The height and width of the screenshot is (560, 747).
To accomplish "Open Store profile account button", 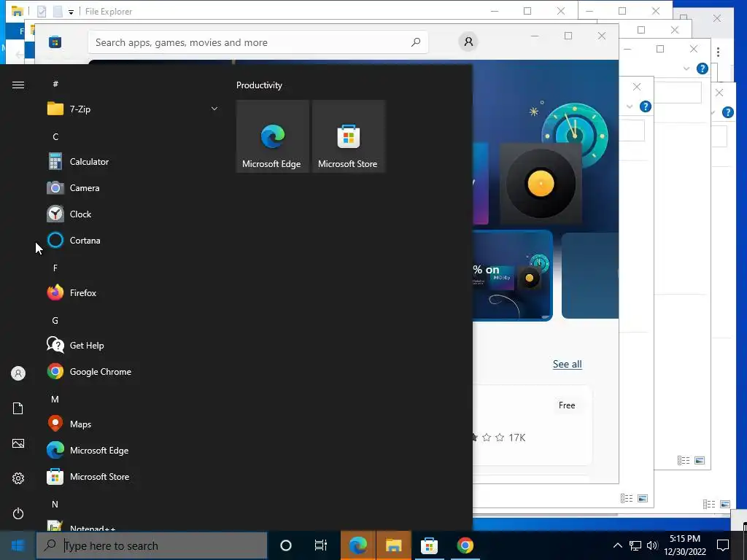I will click(x=468, y=42).
